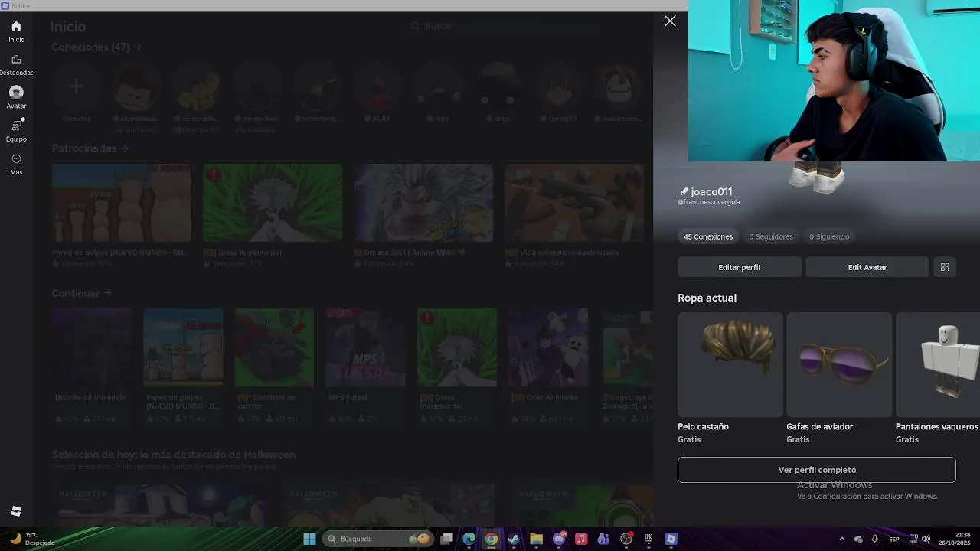Open Equipo in the left sidebar
Screen dimensions: 980x551
coord(16,131)
